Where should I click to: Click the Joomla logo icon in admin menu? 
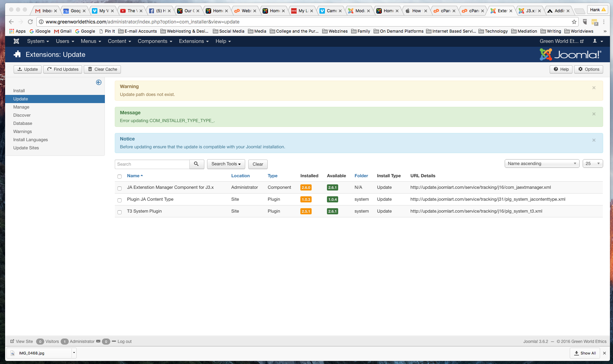[16, 41]
